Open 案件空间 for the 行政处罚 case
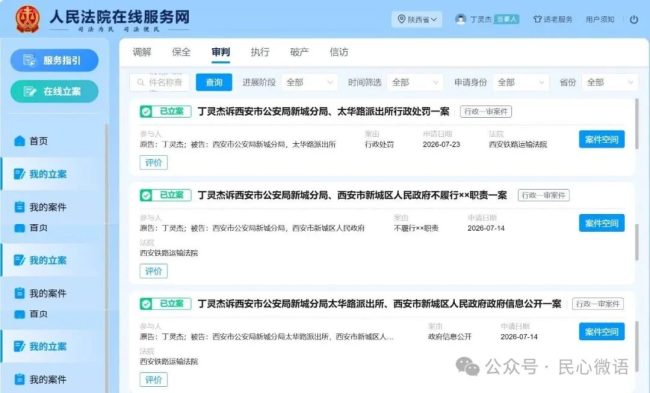This screenshot has height=393, width=650. (601, 139)
